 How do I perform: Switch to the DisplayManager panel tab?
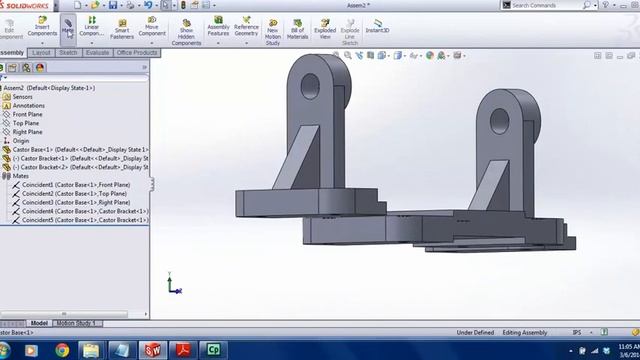coord(40,68)
